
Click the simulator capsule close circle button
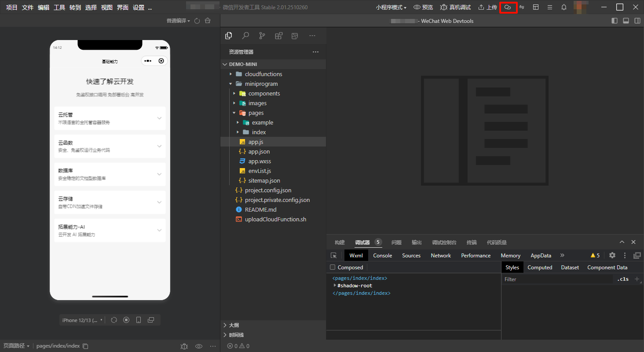(x=161, y=61)
